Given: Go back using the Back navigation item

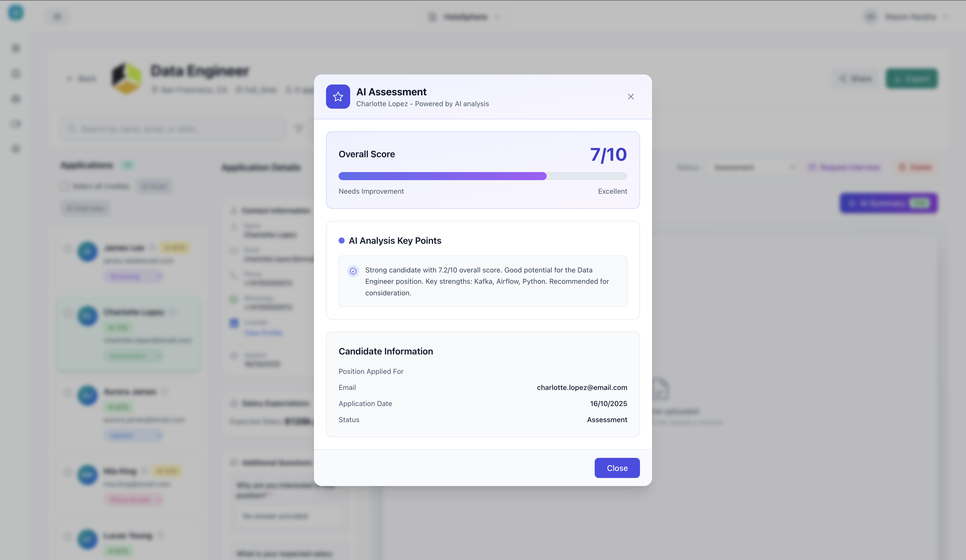Looking at the screenshot, I should 81,78.
